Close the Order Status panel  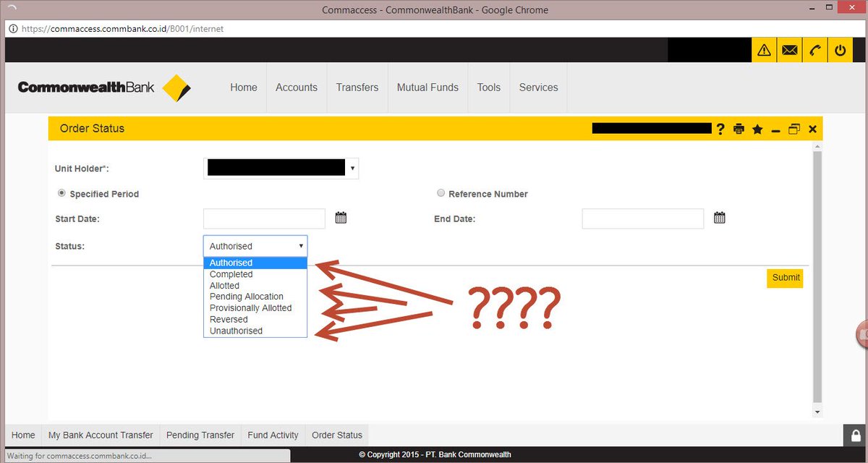click(x=812, y=129)
